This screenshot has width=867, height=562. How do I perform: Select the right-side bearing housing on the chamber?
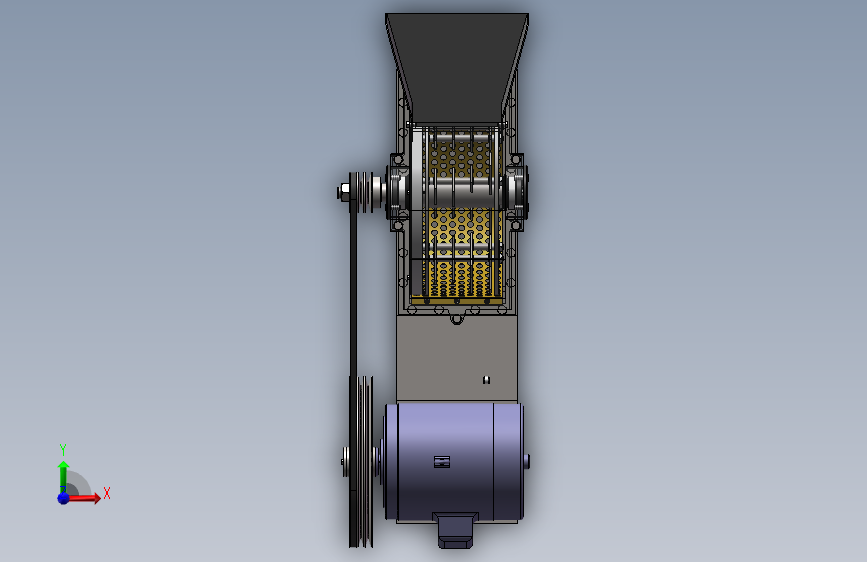[x=516, y=192]
